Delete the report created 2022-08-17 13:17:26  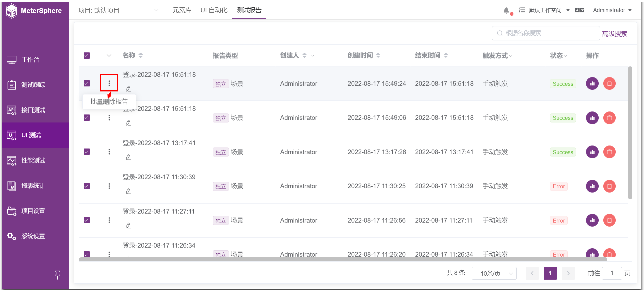click(x=609, y=152)
